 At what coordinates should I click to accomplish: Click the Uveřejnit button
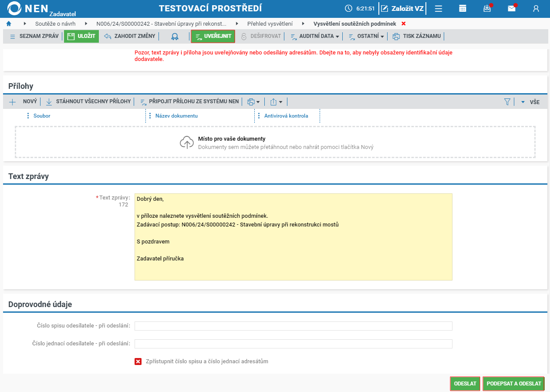pos(213,36)
